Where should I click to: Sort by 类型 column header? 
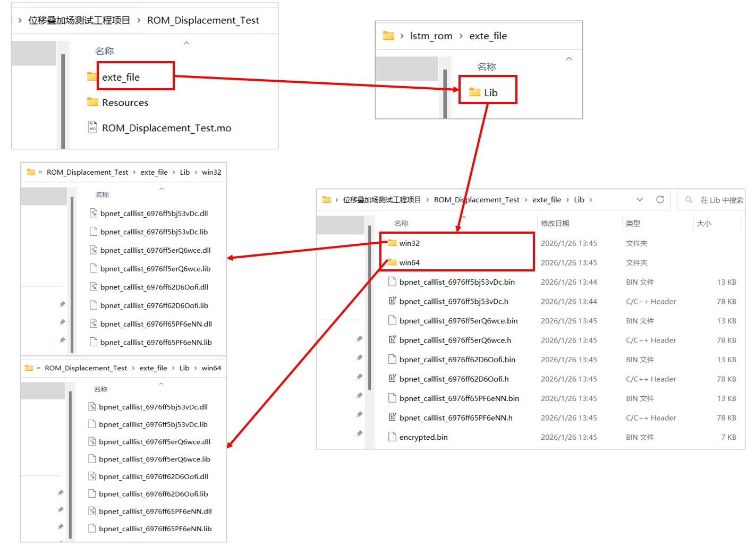[633, 224]
